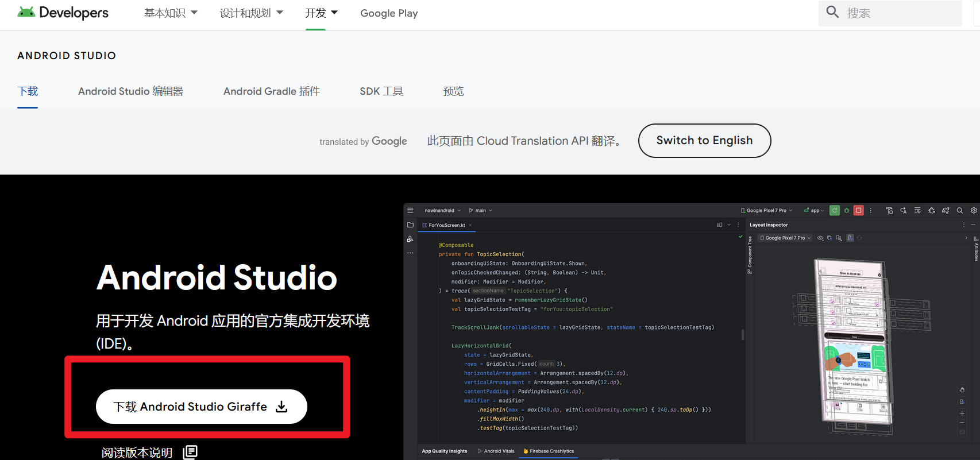This screenshot has width=980, height=460.
Task: Open the IDE hamburger main menu icon
Action: point(410,210)
